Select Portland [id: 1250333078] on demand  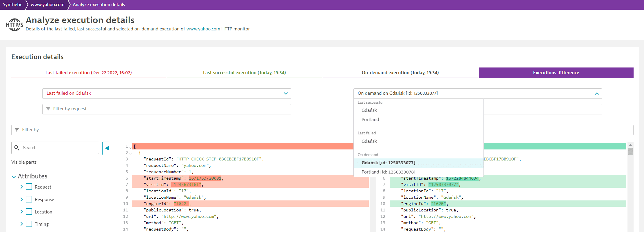[x=419, y=172]
